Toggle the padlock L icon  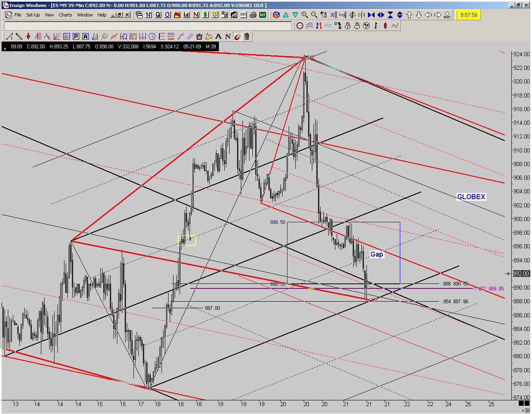pos(357,26)
